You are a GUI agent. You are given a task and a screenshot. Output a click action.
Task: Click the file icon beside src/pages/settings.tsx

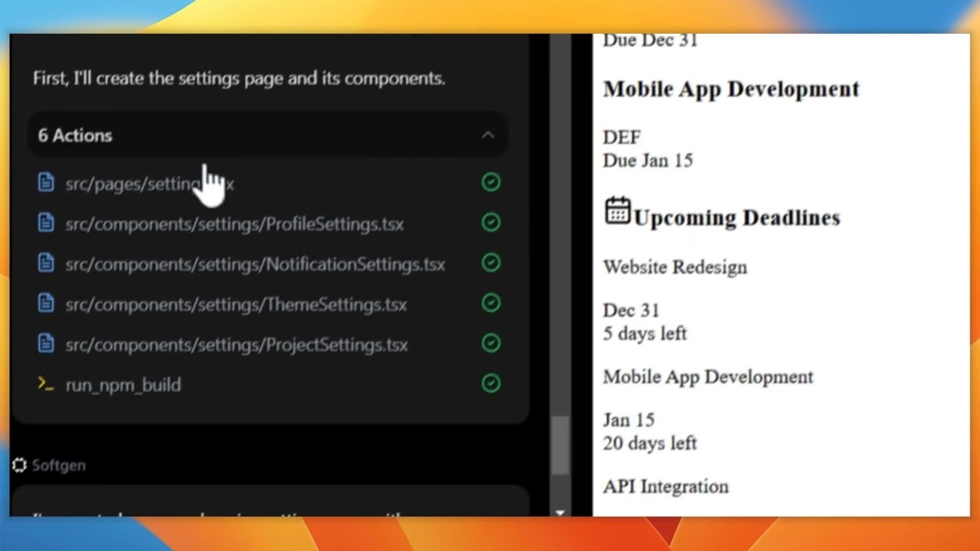pos(46,183)
